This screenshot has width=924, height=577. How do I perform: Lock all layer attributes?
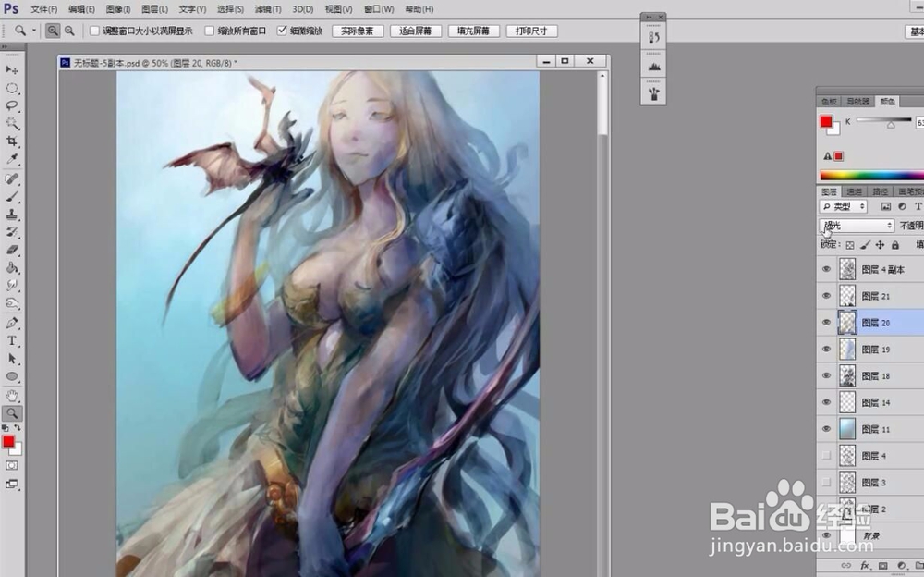pyautogui.click(x=895, y=245)
